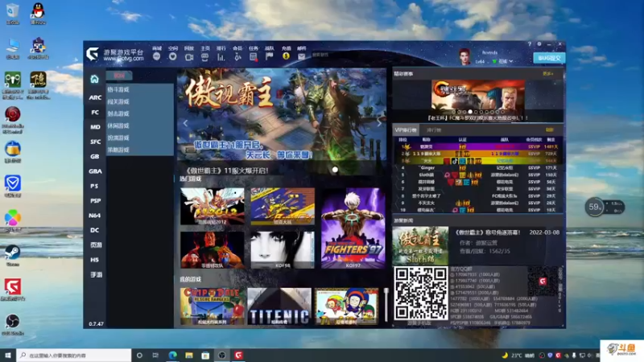Click 更多 link in 精彩赛事 panel
The image size is (644, 362).
tap(547, 74)
